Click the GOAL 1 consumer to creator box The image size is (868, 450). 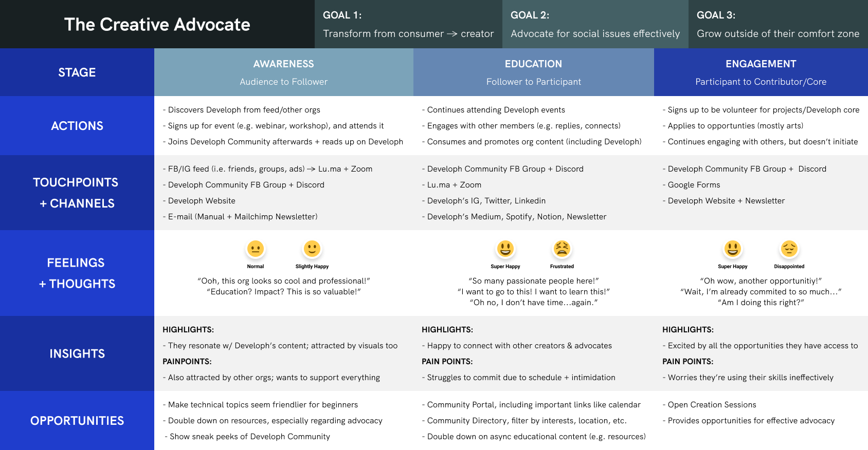(x=408, y=24)
